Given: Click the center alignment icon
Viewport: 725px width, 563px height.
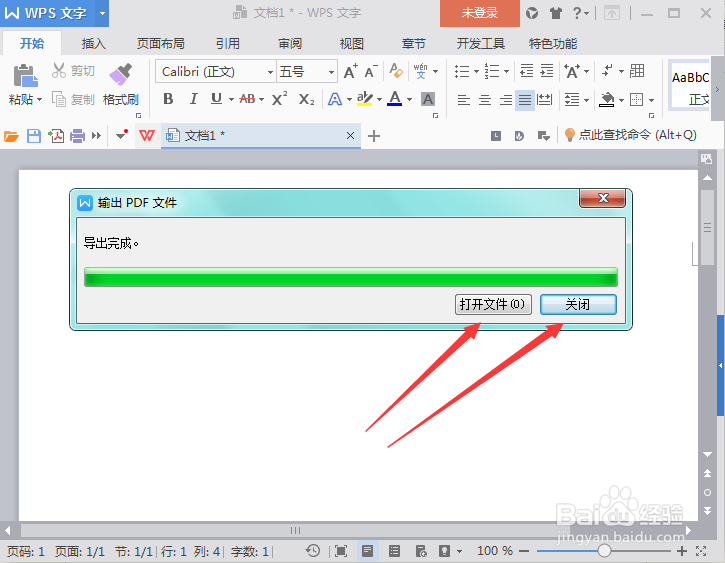Looking at the screenshot, I should 485,99.
